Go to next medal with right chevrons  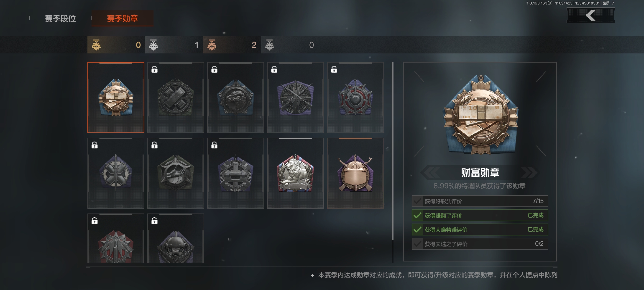click(x=529, y=172)
